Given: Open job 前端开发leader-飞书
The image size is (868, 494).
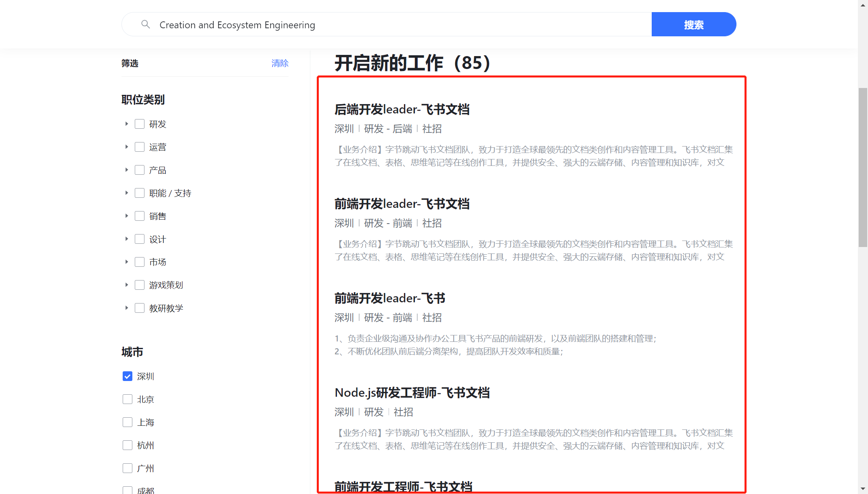Looking at the screenshot, I should [x=390, y=298].
